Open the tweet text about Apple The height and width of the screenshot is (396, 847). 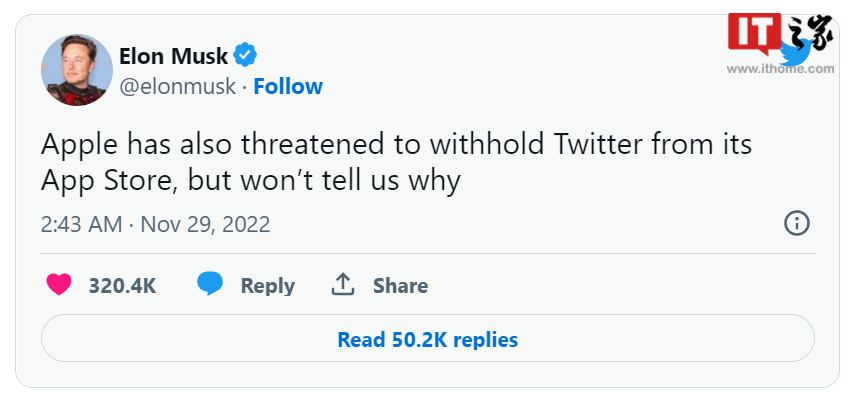click(396, 162)
